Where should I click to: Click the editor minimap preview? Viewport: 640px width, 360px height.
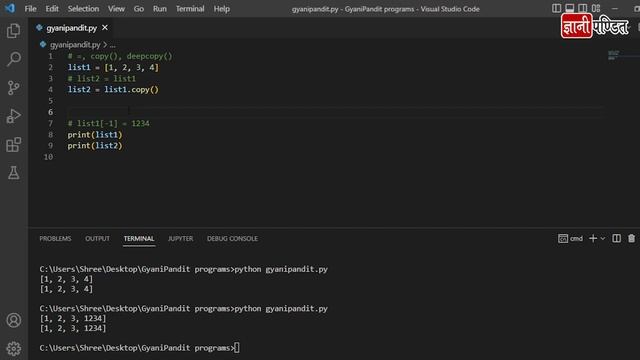pyautogui.click(x=614, y=55)
